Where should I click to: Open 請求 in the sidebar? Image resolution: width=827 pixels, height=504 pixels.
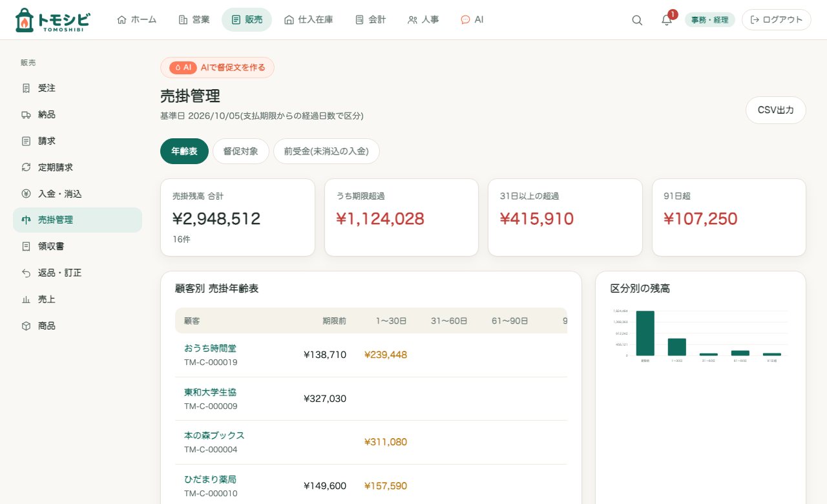coord(78,141)
